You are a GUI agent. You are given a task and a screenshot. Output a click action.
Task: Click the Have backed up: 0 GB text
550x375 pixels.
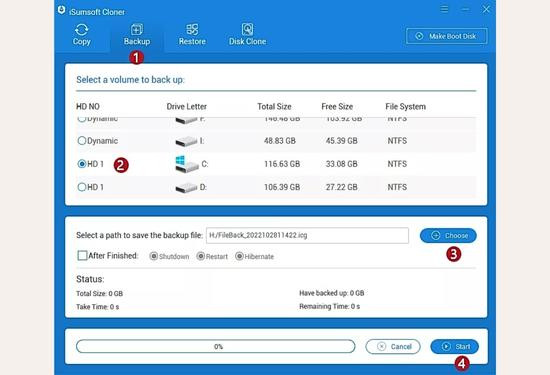[331, 293]
